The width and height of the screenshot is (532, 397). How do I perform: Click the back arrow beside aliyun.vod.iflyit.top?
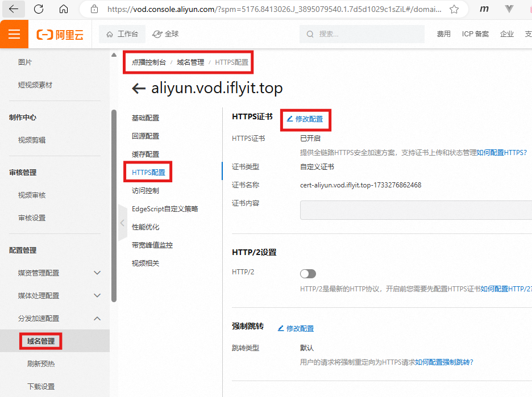coord(139,89)
